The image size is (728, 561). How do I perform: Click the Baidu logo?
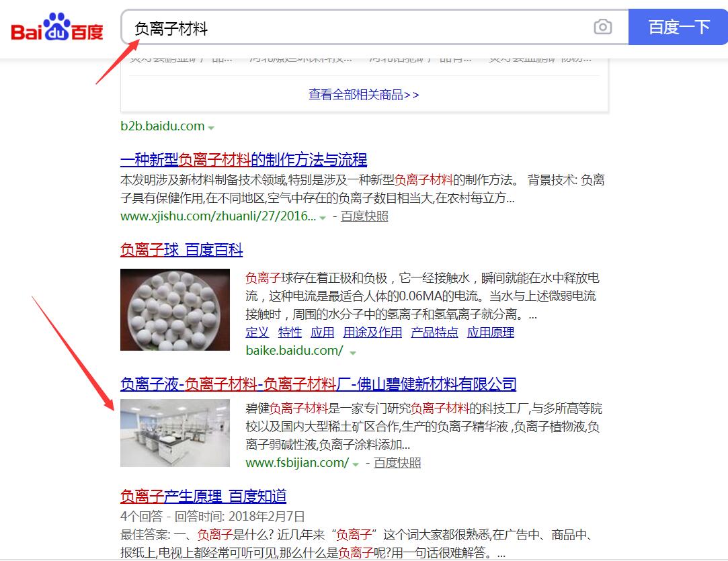pyautogui.click(x=56, y=27)
